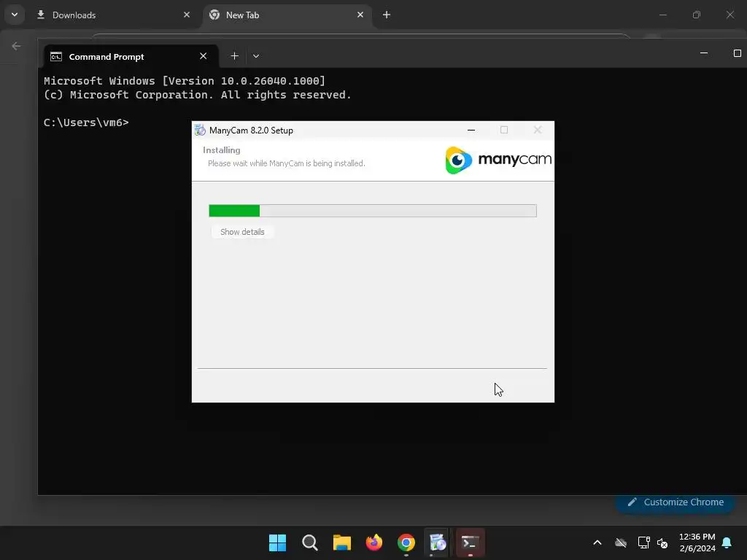Expand the terminal profile dropdown
Viewport: 747px width, 560px height.
click(256, 56)
